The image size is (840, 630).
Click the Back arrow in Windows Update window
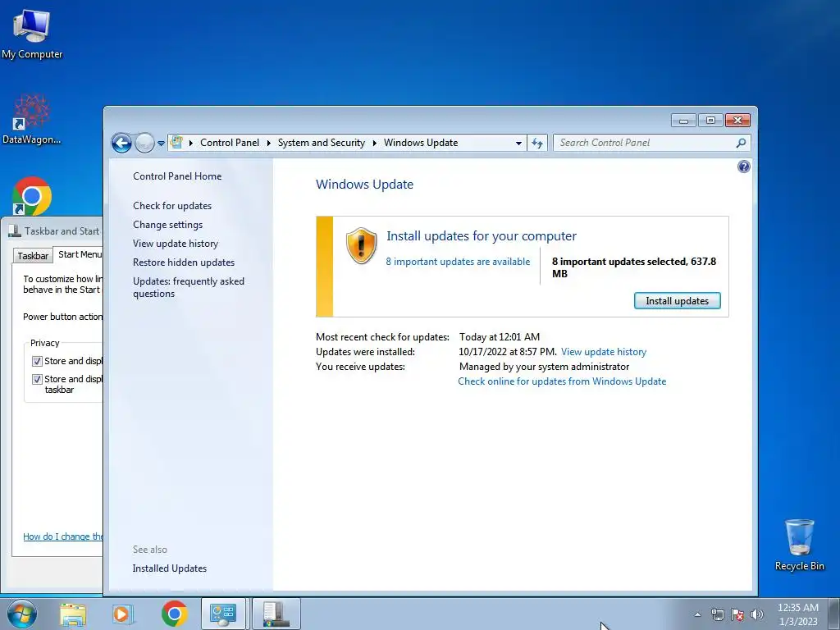(x=121, y=143)
